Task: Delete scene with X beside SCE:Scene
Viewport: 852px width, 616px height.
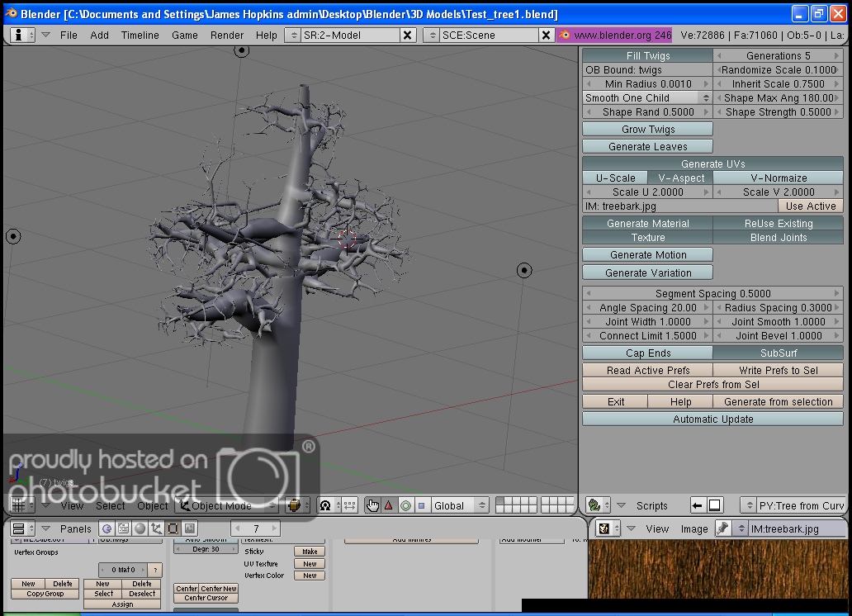Action: [546, 36]
